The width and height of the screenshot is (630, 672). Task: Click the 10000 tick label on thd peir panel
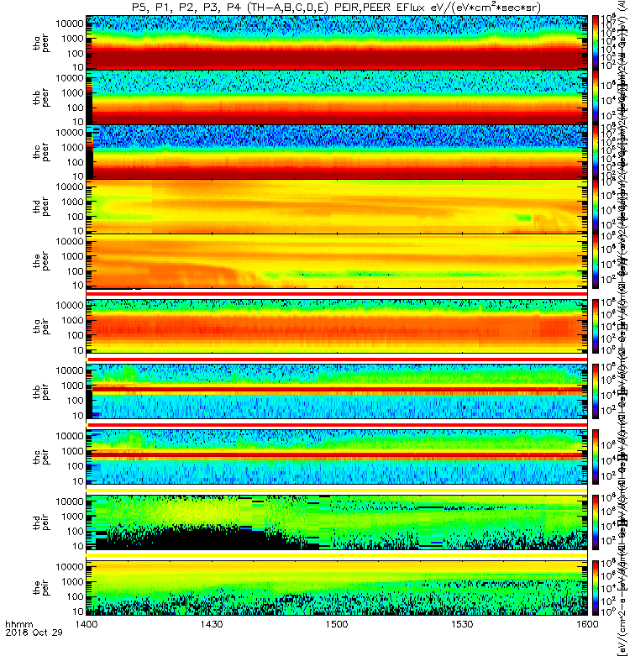click(x=70, y=501)
